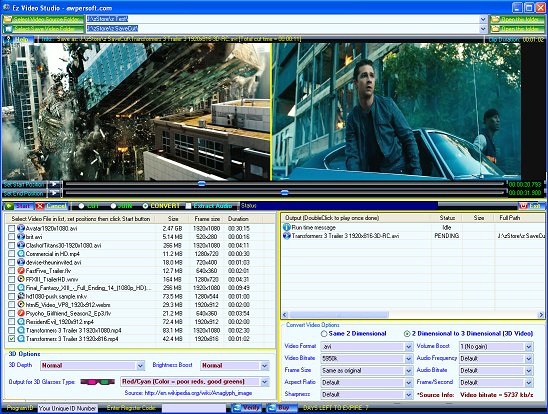
Task: Click the red/cyan 3D glasses icon
Action: (x=98, y=382)
